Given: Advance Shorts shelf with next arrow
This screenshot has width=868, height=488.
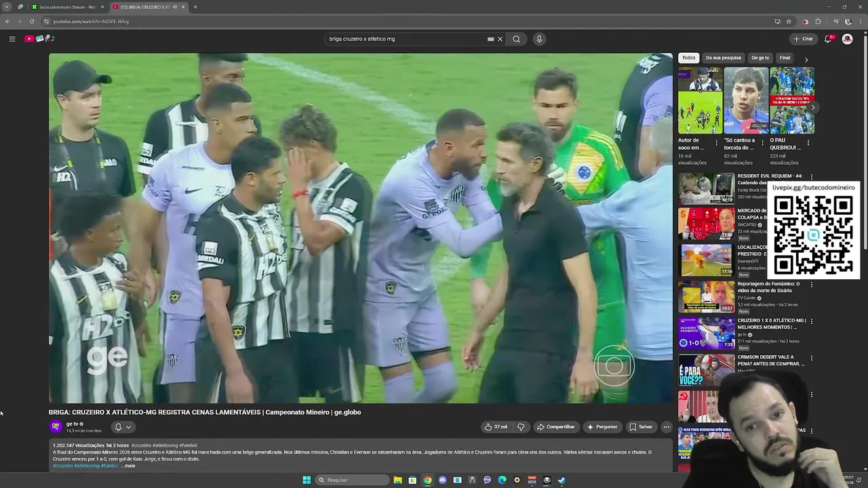Looking at the screenshot, I should 812,107.
